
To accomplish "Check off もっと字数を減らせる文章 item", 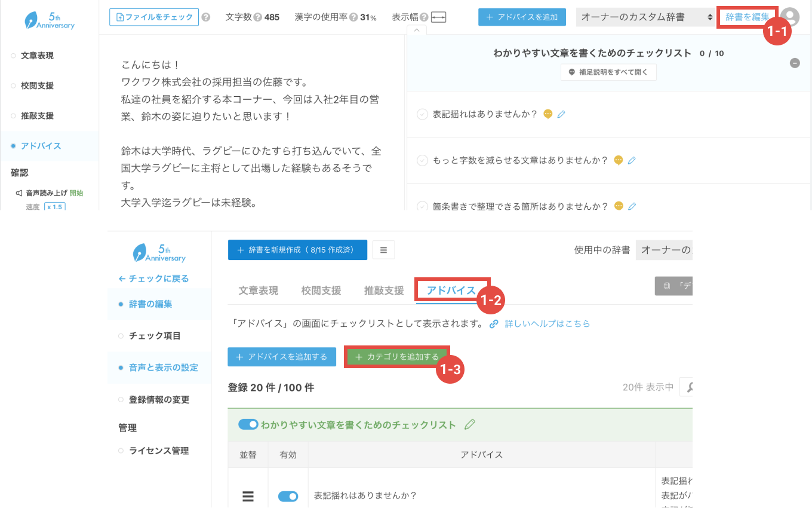I will [423, 160].
